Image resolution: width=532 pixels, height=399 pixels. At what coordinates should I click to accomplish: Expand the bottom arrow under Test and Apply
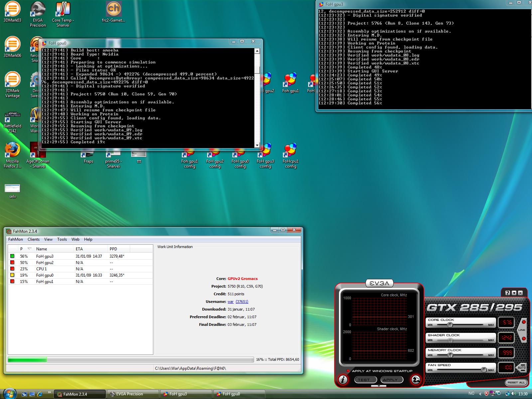(379, 386)
